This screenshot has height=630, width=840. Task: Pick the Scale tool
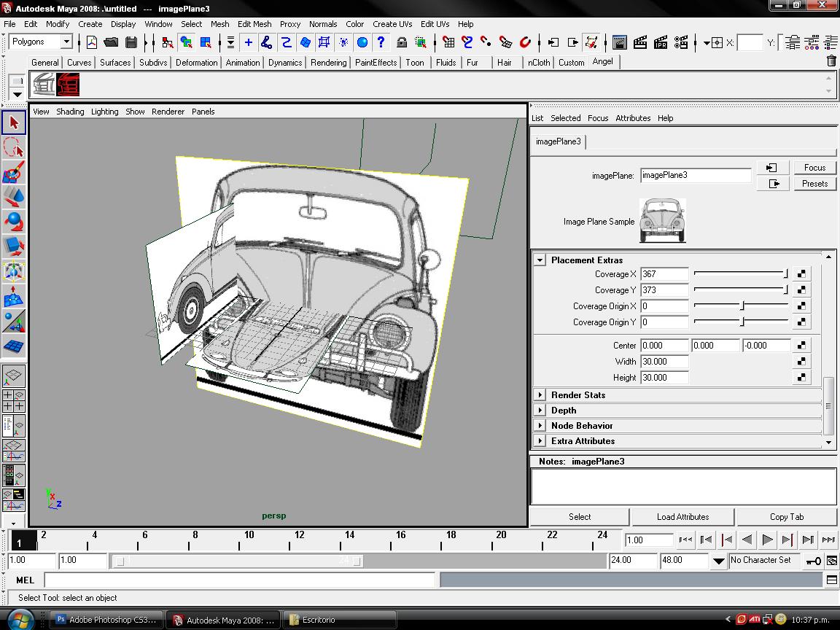click(x=14, y=246)
